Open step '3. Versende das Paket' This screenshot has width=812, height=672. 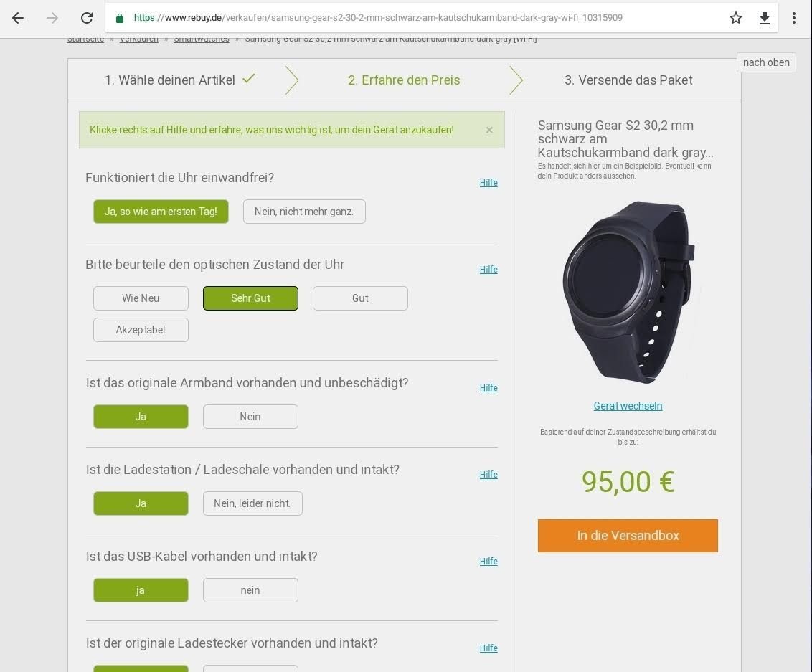tap(628, 80)
